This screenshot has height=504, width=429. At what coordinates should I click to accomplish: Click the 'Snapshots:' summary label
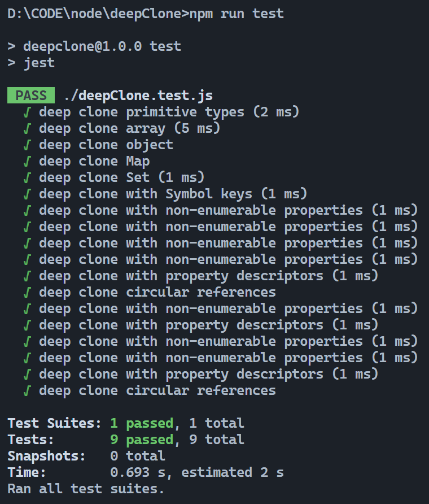pos(46,455)
